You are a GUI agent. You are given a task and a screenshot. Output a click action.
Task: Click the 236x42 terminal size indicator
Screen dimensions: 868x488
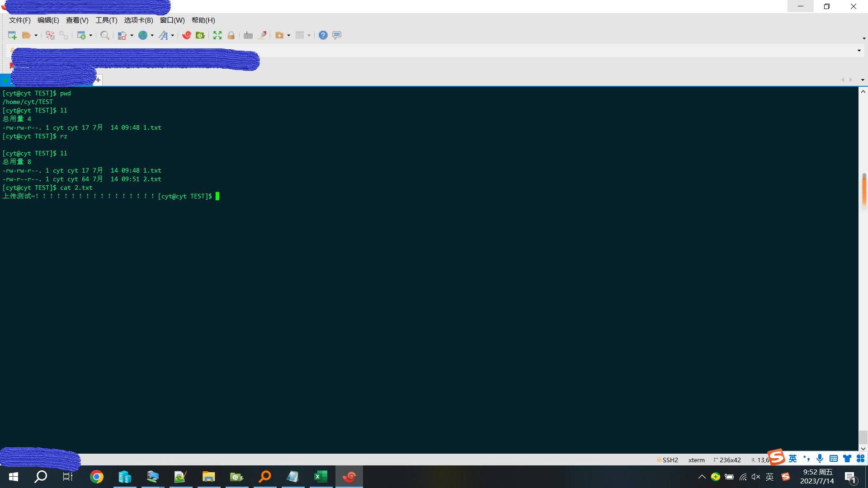tap(727, 460)
